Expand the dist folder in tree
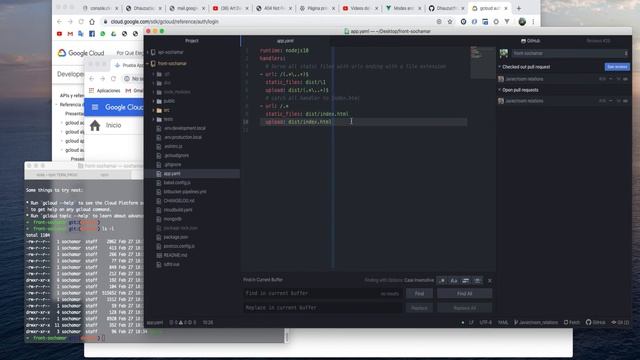 pyautogui.click(x=154, y=83)
